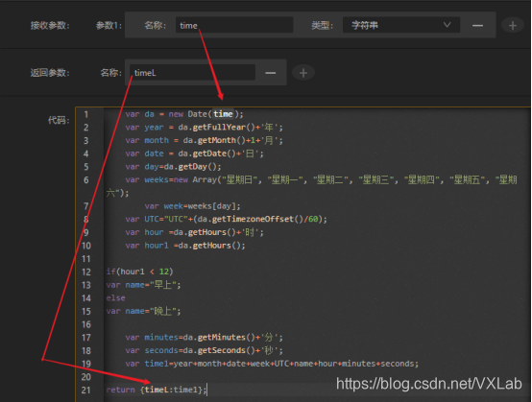Click code line 21 'return {timeL:time1};'
The width and height of the screenshot is (532, 402).
point(157,390)
